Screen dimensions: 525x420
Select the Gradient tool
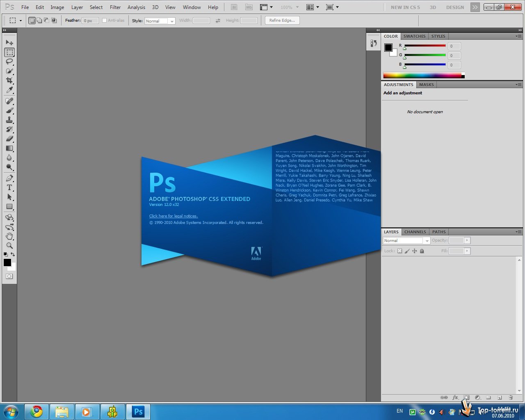tap(9, 148)
